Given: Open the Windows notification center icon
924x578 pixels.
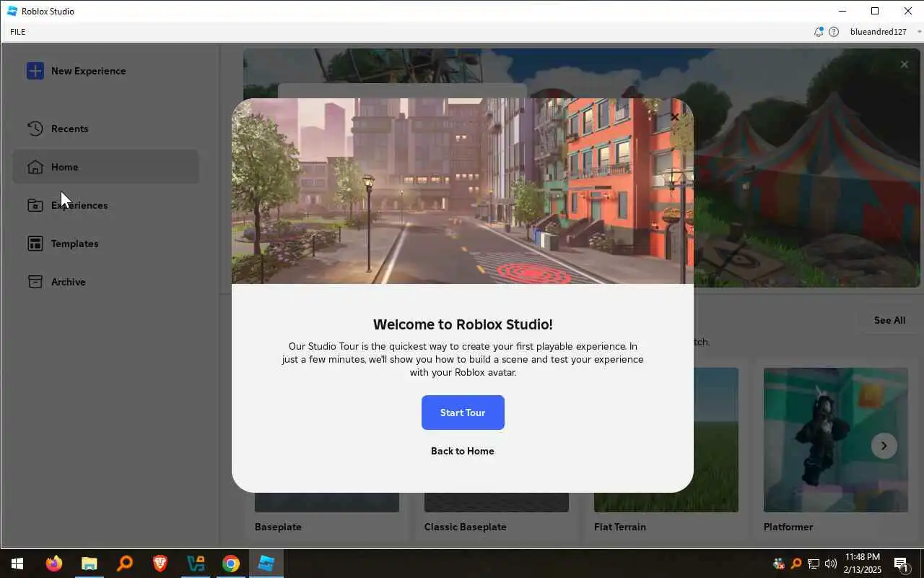Looking at the screenshot, I should point(902,564).
